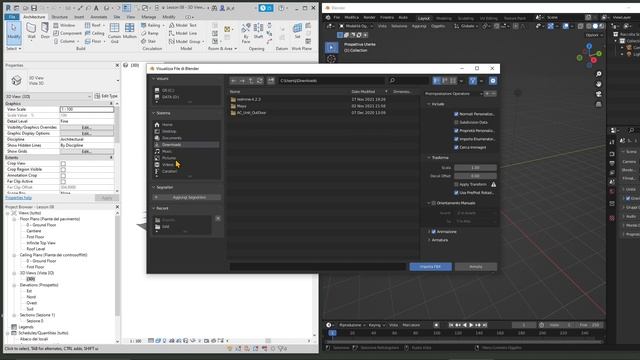Select the Model Text tool
The image size is (640, 360).
183,25
